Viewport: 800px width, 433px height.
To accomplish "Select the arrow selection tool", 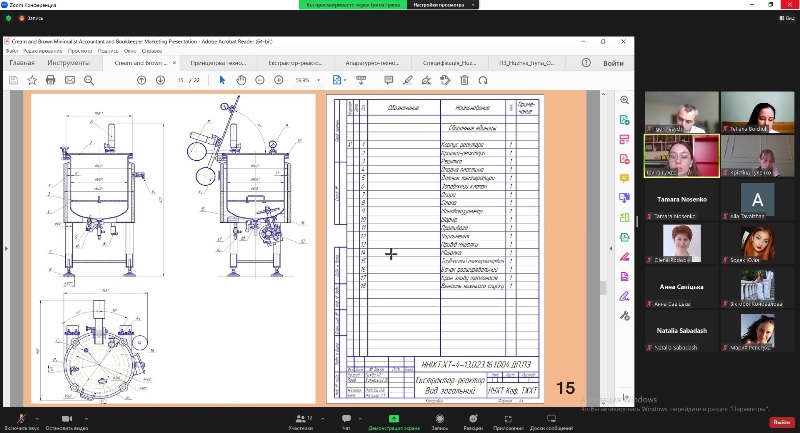I will click(222, 80).
